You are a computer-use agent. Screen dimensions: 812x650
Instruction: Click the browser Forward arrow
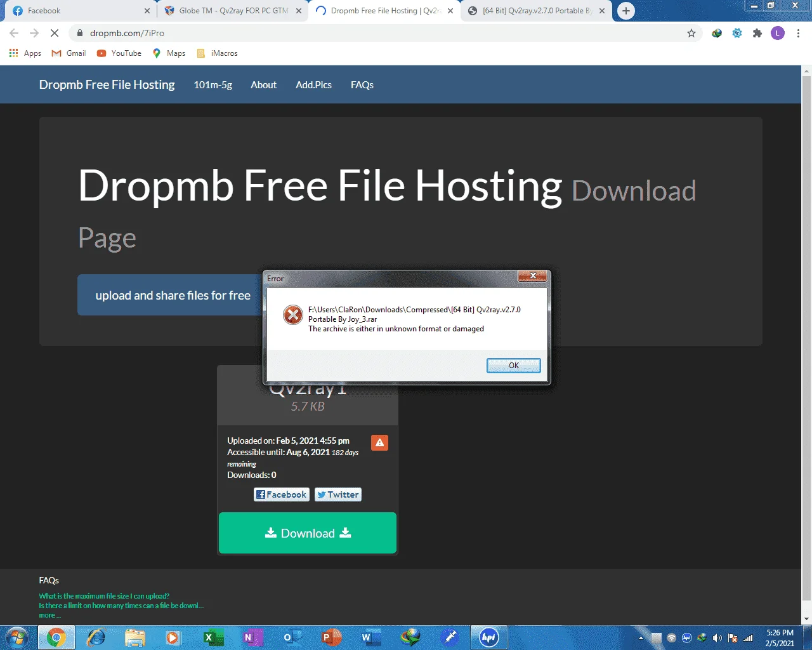[34, 33]
